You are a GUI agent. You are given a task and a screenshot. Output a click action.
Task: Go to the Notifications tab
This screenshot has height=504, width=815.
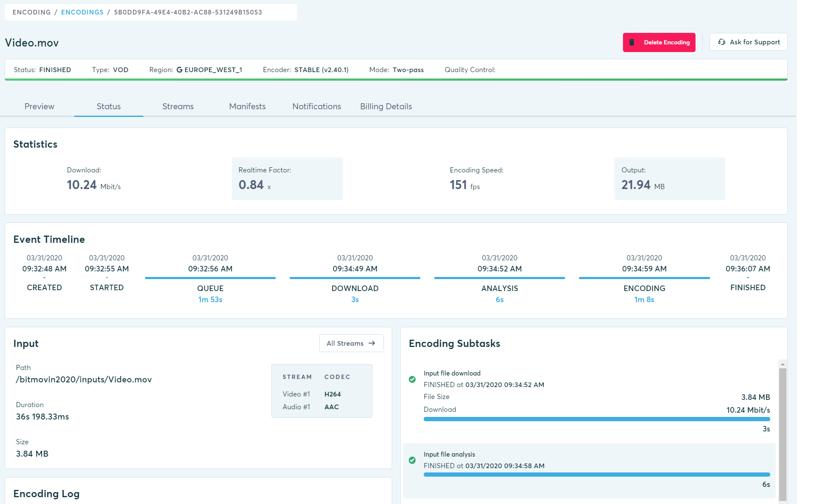click(317, 106)
